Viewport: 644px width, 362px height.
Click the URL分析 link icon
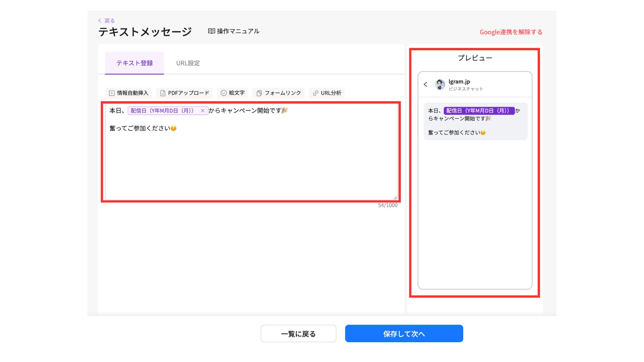click(316, 93)
